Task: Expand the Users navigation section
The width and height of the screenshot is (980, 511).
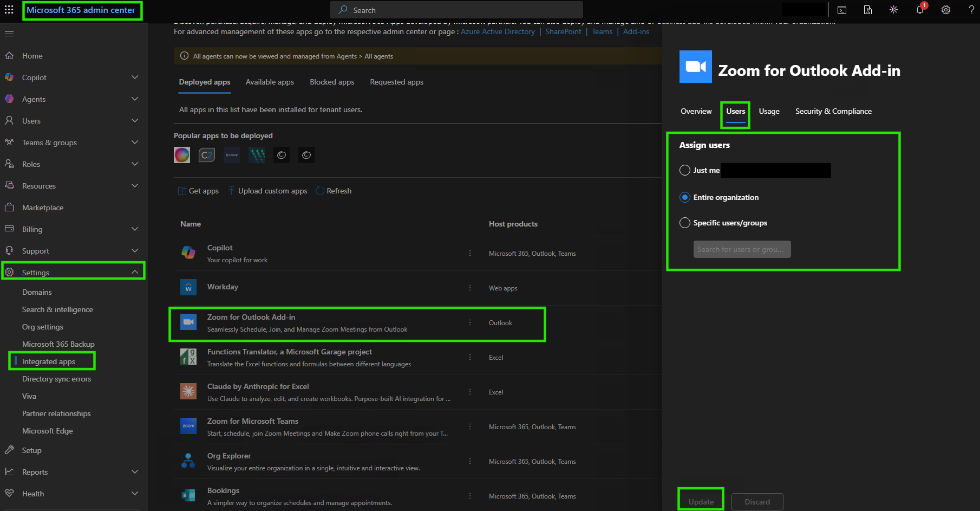Action: click(135, 121)
